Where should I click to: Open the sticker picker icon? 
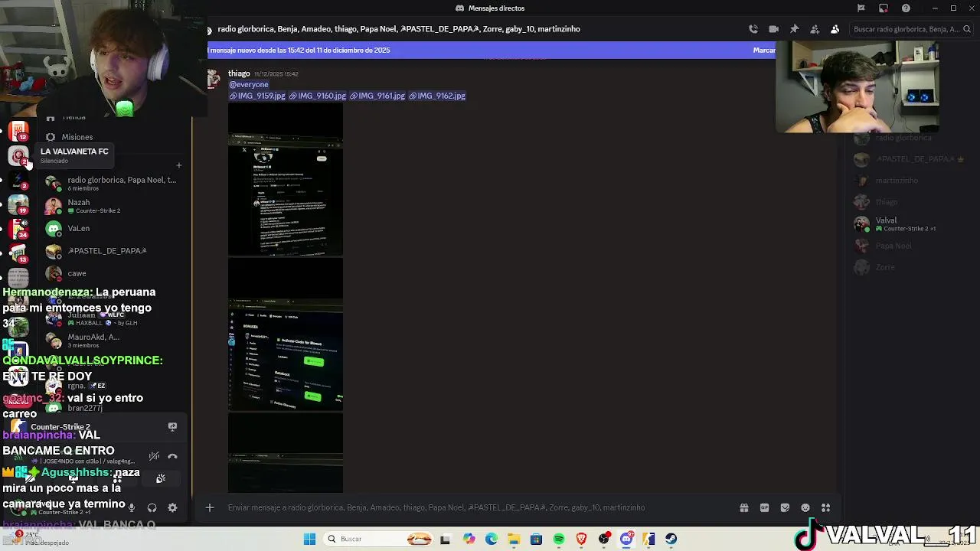click(785, 507)
